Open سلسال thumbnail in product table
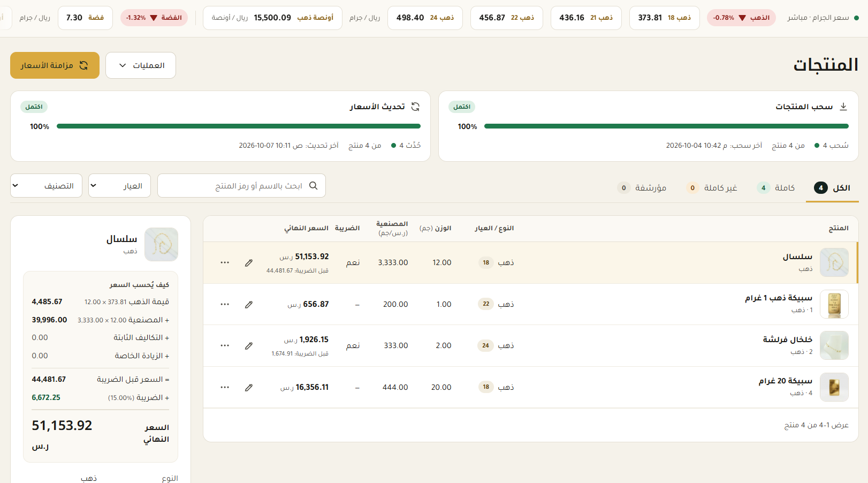Viewport: 868px width, 483px height. [834, 262]
